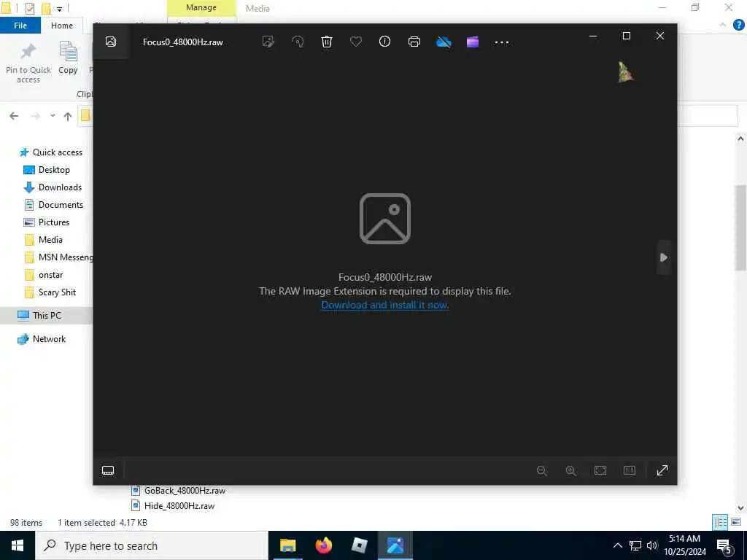Image resolution: width=747 pixels, height=560 pixels.
Task: Open Explorer help question mark icon
Action: pos(738,26)
